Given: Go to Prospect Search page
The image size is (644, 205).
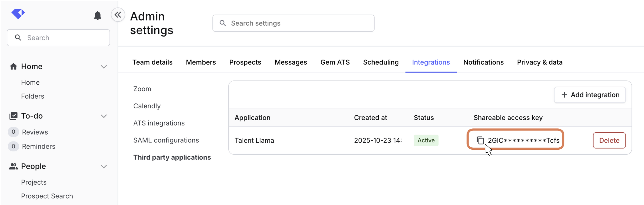Looking at the screenshot, I should [47, 196].
